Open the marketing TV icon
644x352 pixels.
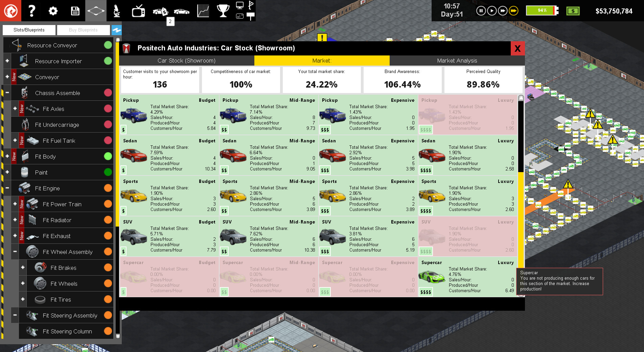tap(139, 10)
